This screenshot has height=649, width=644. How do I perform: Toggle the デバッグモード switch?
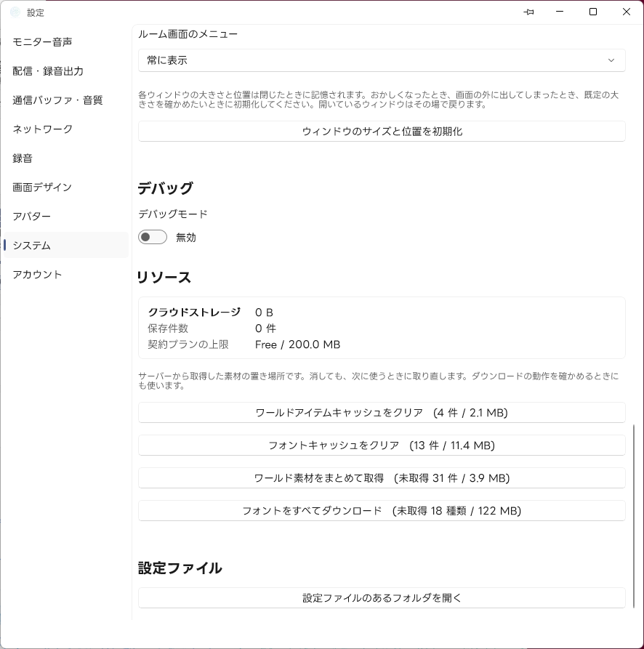pyautogui.click(x=153, y=237)
